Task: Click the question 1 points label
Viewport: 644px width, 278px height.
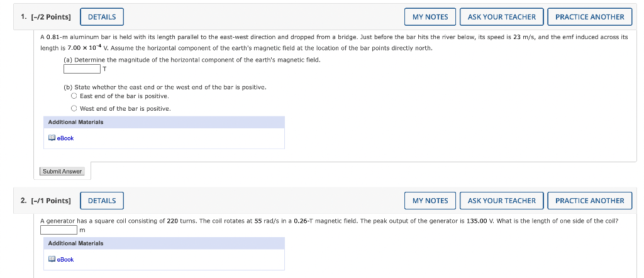Action: [x=45, y=17]
